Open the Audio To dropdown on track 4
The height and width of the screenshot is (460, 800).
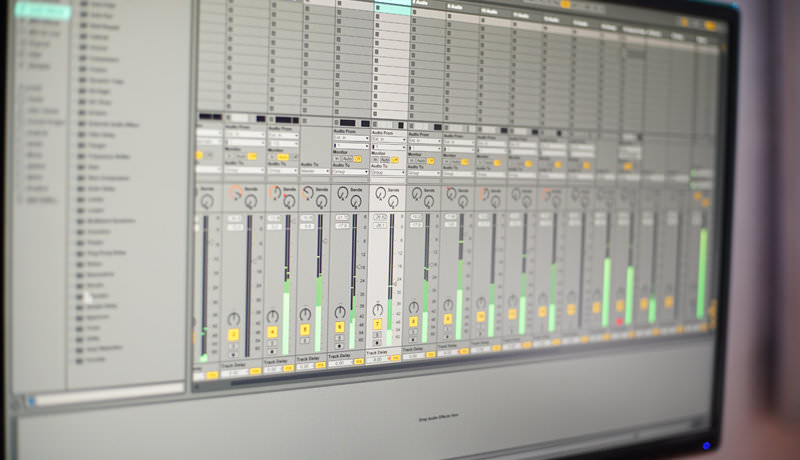283,170
